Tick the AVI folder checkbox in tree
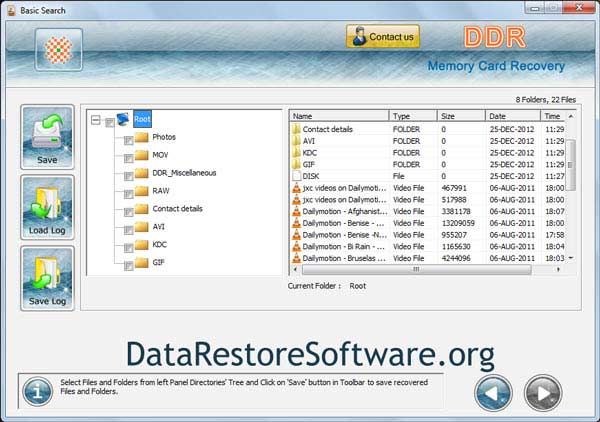Screen dimensions: 600x422 (129, 230)
